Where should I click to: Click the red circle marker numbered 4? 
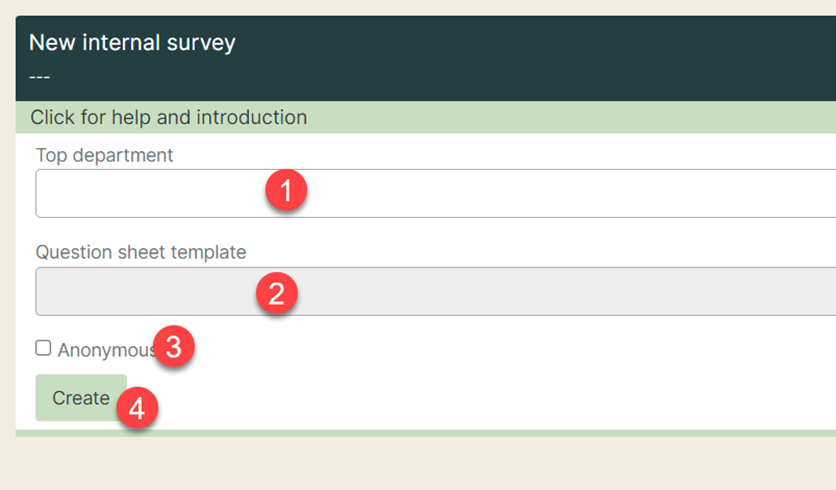[x=137, y=408]
